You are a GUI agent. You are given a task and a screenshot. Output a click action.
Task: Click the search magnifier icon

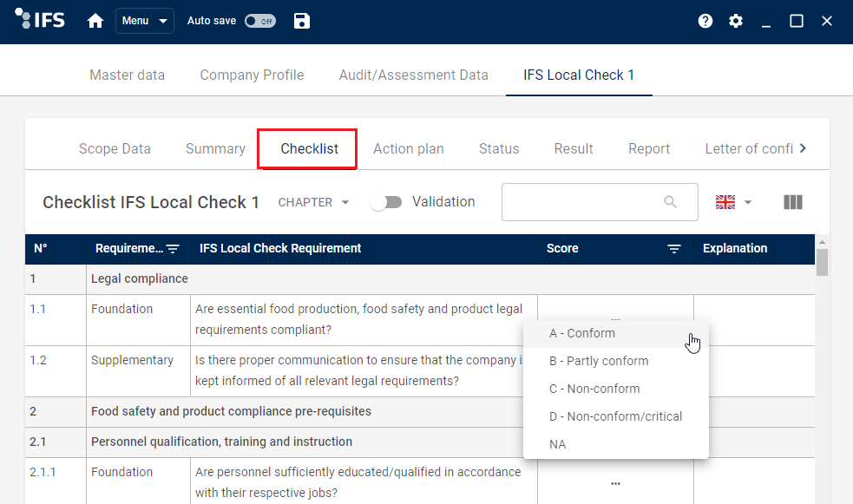670,202
